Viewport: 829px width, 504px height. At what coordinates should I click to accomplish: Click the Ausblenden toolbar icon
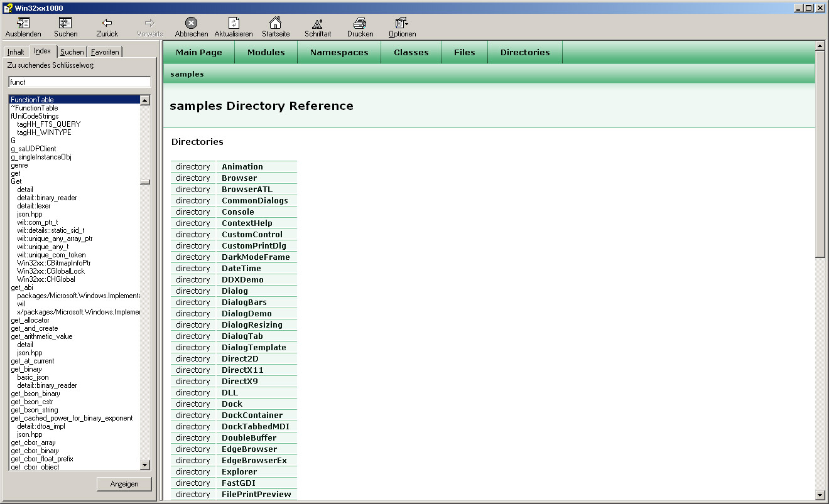[x=23, y=23]
